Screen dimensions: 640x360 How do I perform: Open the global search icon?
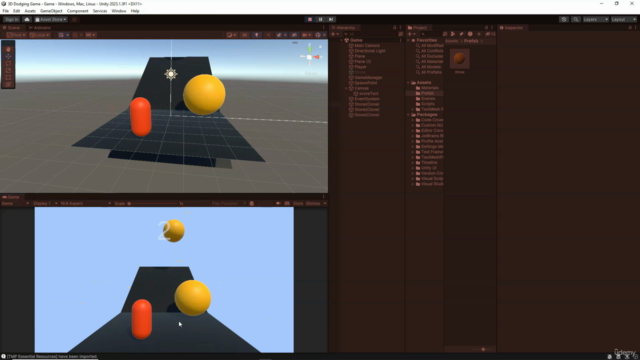[576, 19]
